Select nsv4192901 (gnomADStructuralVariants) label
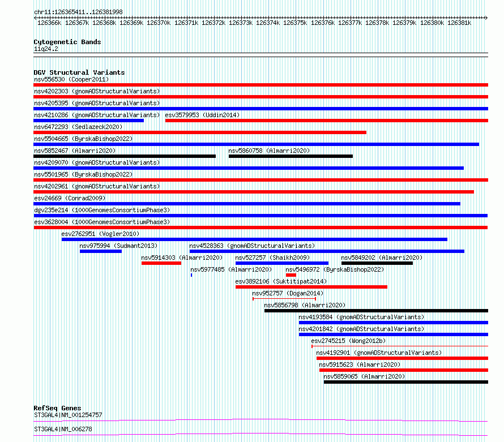The width and height of the screenshot is (504, 442). click(x=379, y=353)
